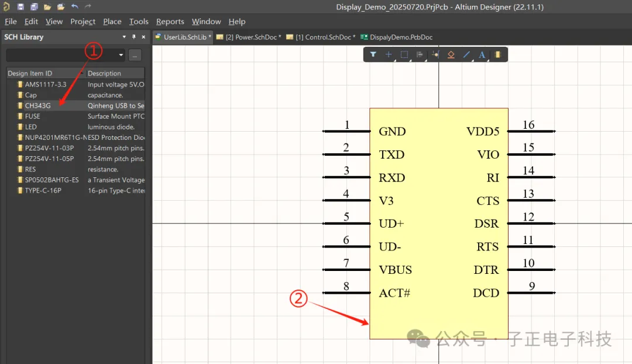Open the View menu

(x=54, y=22)
